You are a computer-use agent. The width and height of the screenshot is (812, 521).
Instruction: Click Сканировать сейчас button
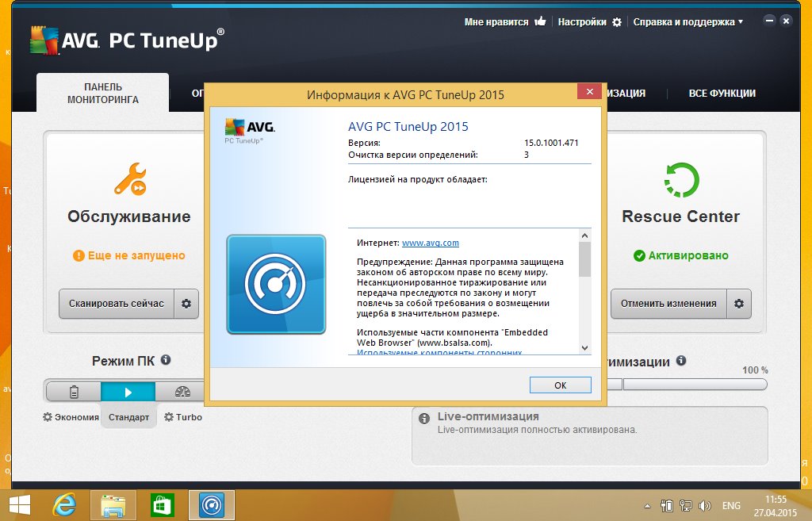click(x=116, y=304)
